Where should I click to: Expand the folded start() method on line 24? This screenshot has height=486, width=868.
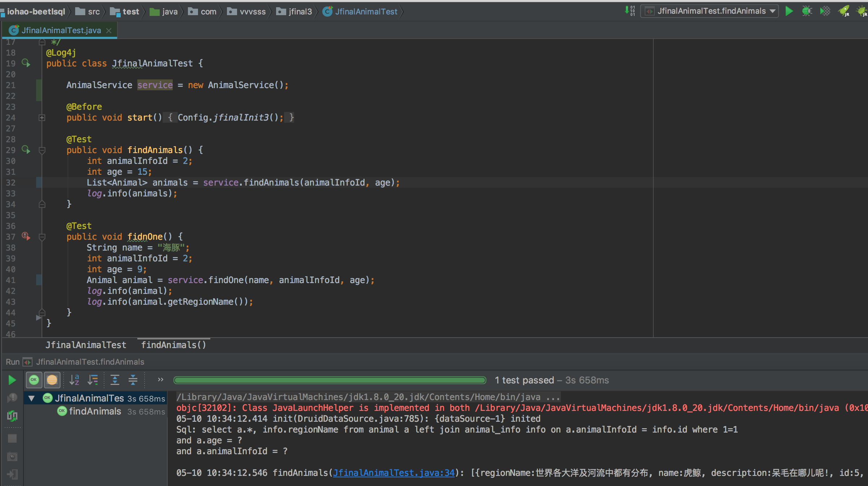42,118
